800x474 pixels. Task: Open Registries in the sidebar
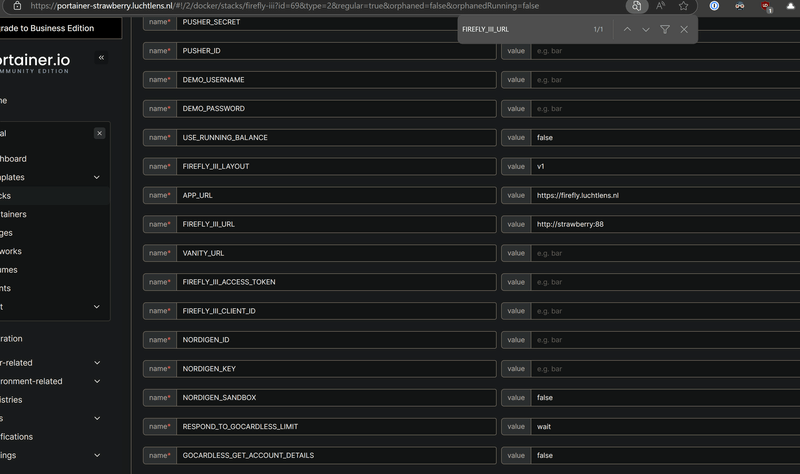coord(11,400)
